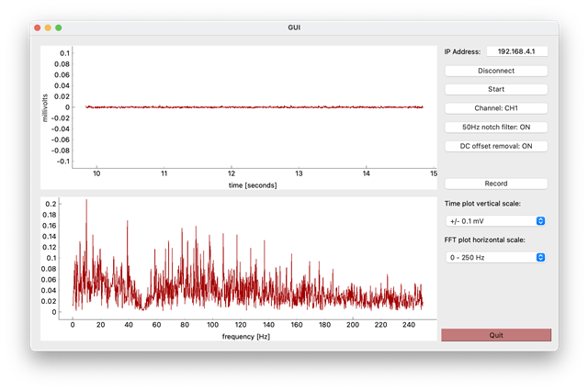Click the 'IP Address:' label
Viewport: 588px width, 390px height.
click(462, 51)
